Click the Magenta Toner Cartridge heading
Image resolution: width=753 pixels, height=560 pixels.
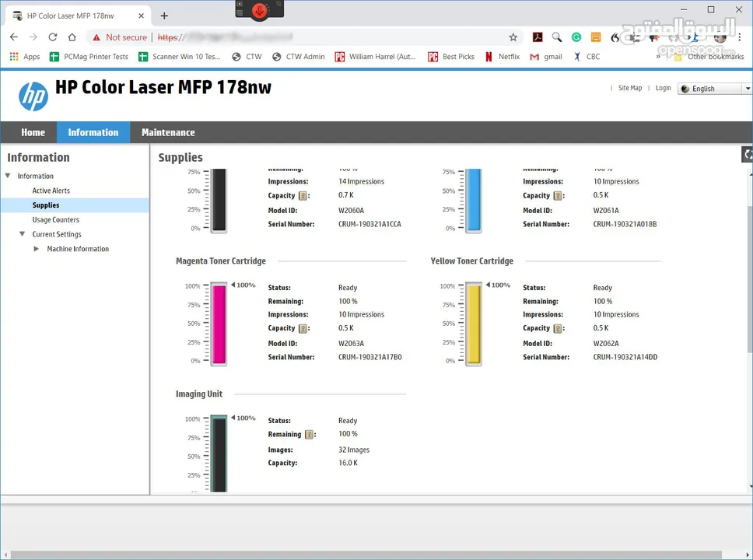point(221,261)
